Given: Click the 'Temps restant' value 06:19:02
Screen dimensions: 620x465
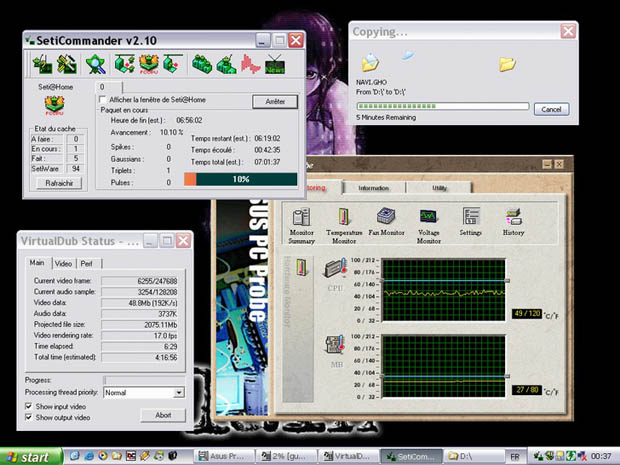Looking at the screenshot, I should point(267,138).
